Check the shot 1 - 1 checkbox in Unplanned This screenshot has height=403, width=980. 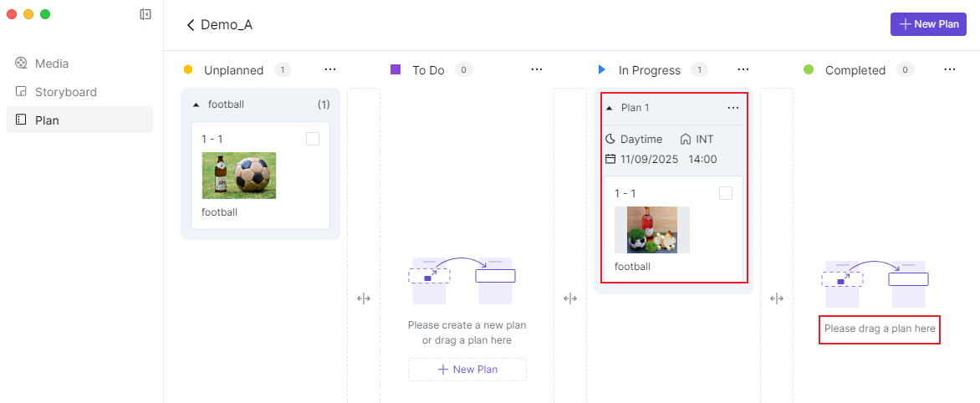pos(313,139)
